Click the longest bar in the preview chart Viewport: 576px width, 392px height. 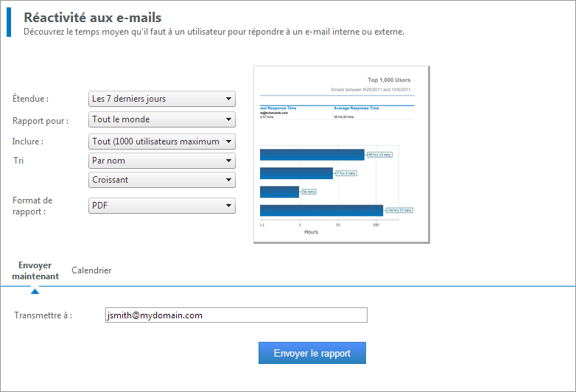point(321,211)
